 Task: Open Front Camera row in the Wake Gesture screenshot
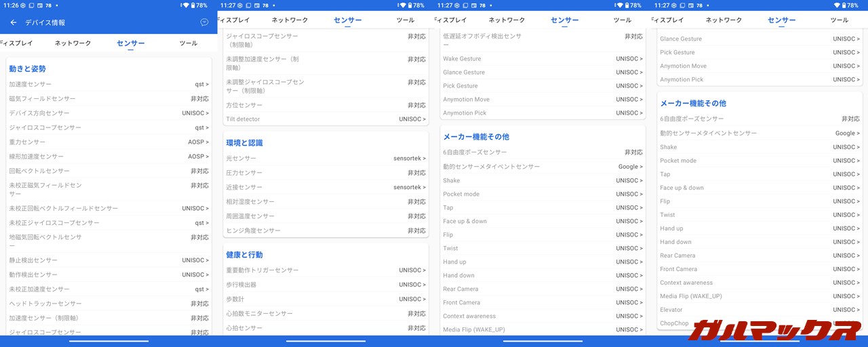(542, 302)
